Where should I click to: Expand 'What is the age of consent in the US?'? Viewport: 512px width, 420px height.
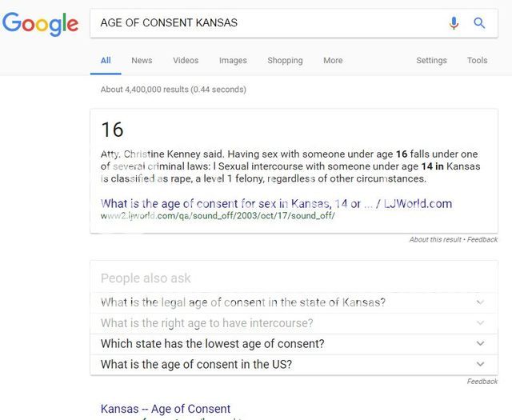tap(294, 364)
